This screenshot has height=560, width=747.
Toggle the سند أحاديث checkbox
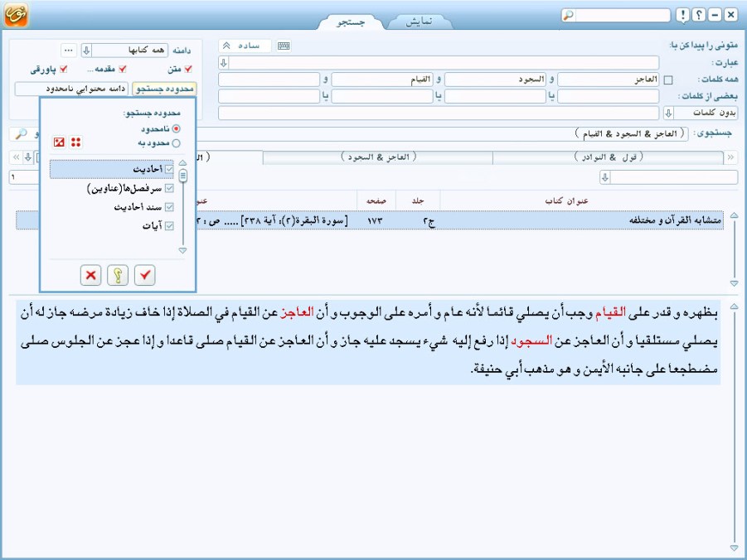(169, 206)
